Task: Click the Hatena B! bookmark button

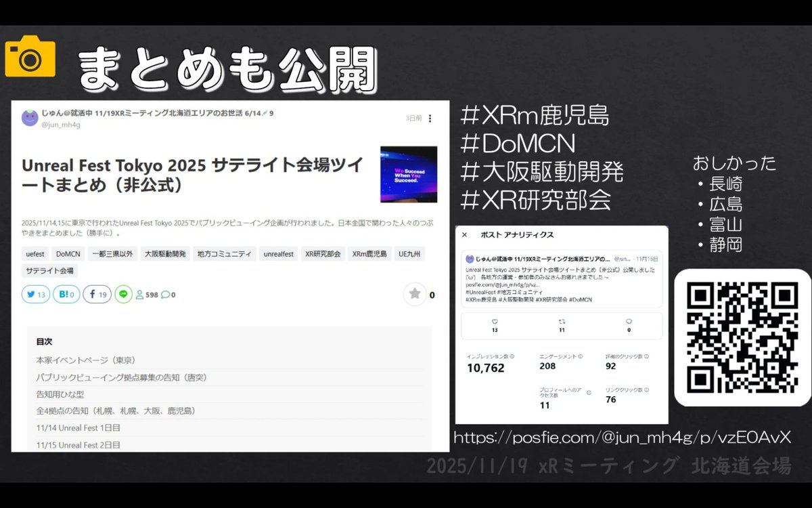Action: tap(66, 295)
